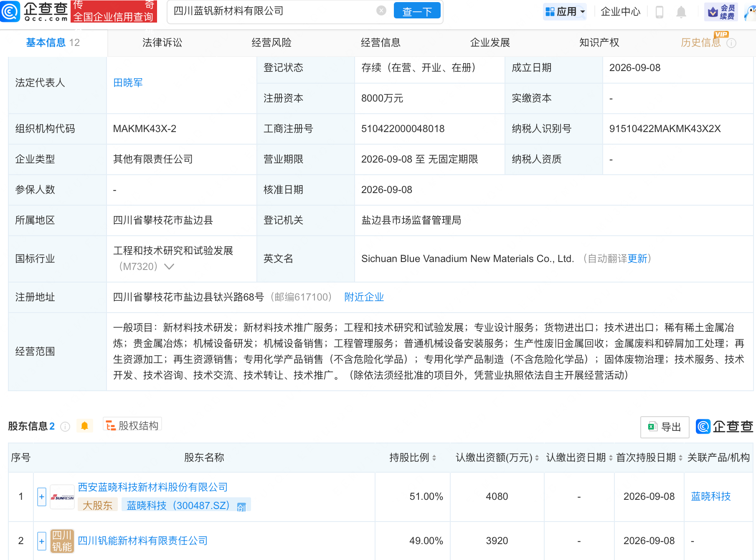
Task: Open legal representative 田晓军 link
Action: 128,83
